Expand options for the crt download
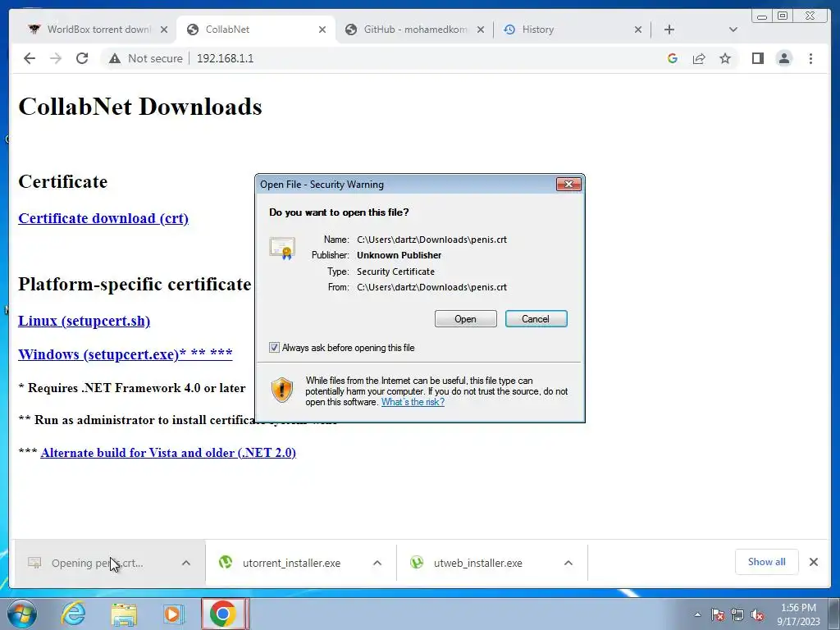 (x=186, y=563)
